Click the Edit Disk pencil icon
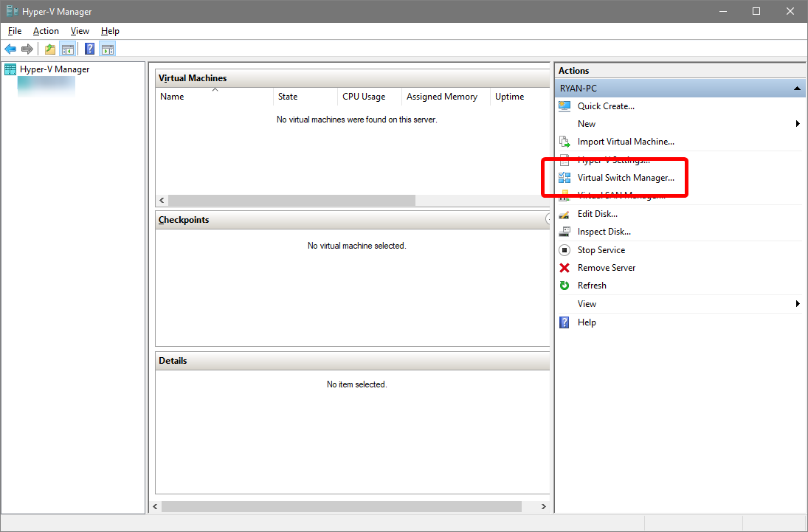This screenshot has width=808, height=532. coord(564,214)
